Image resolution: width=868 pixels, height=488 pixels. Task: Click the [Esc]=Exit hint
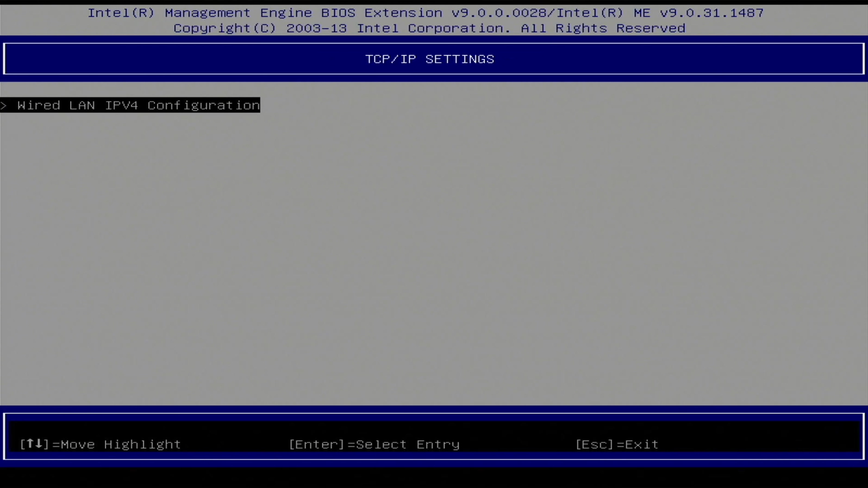(617, 445)
